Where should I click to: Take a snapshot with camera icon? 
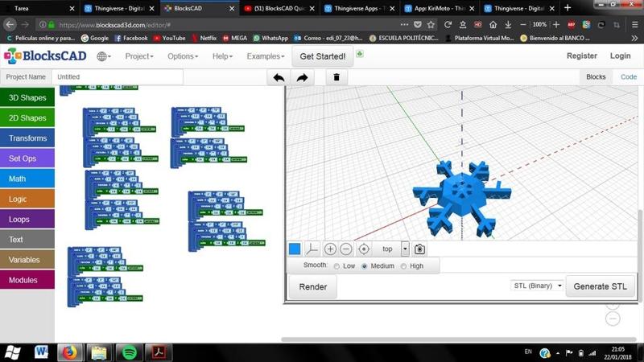pyautogui.click(x=419, y=249)
